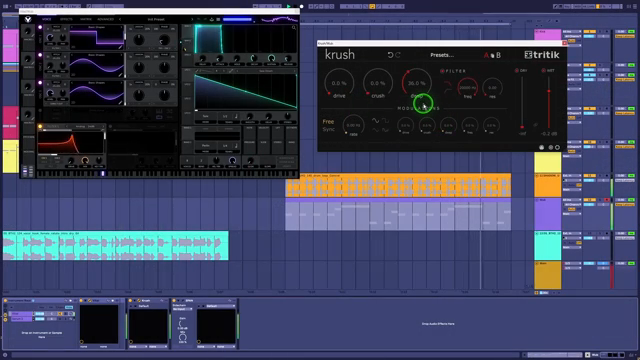
Task: Select the B preset slot in Krush
Action: (498, 55)
